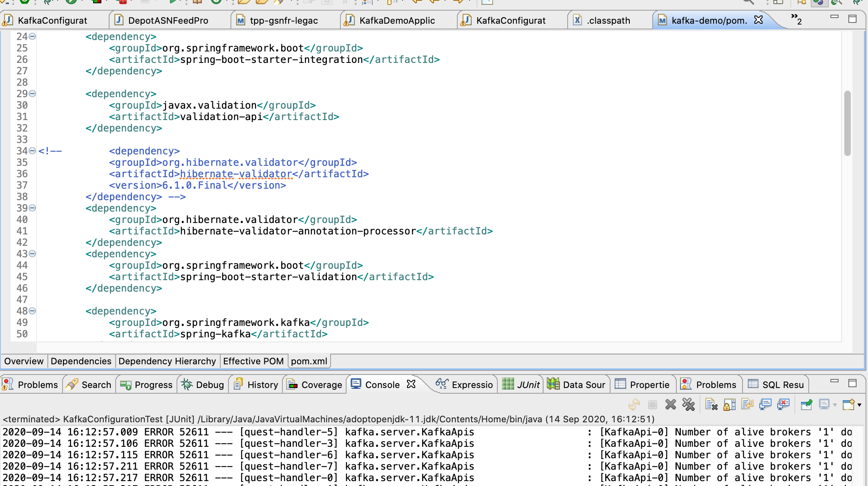Maximize the Console view panel
The image size is (868, 486).
pyautogui.click(x=852, y=383)
